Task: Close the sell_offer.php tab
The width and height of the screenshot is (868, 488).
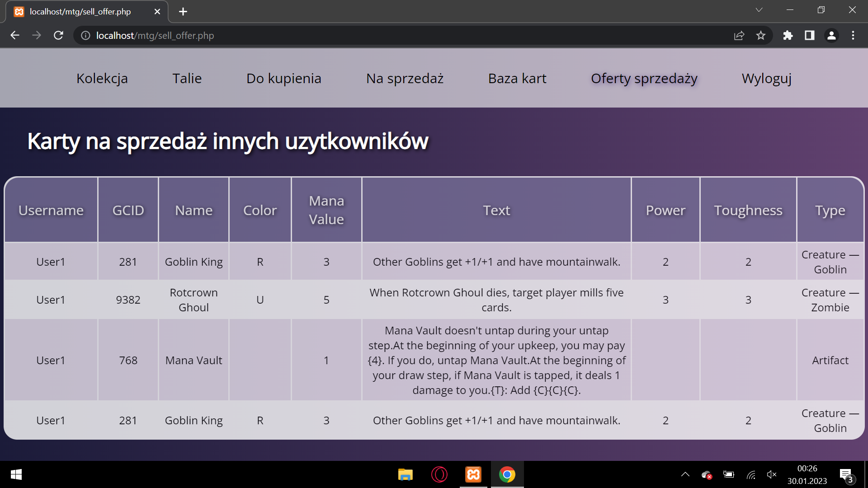Action: (x=157, y=12)
